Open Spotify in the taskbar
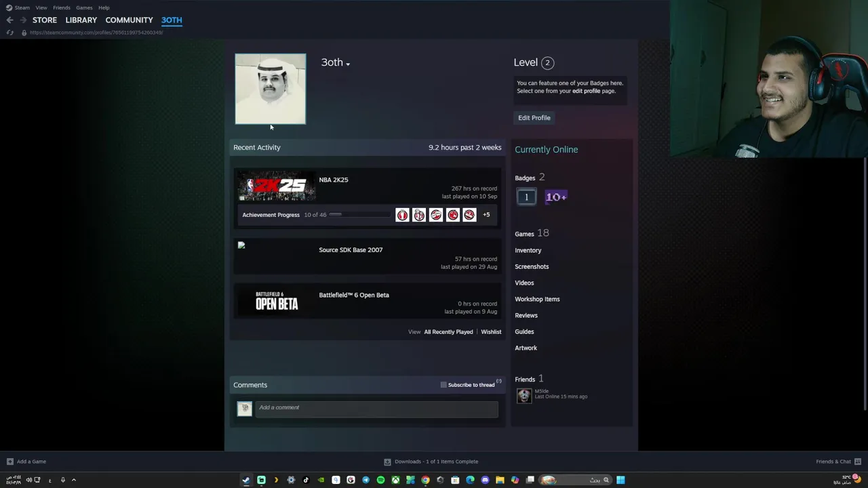868x488 pixels. [x=380, y=480]
